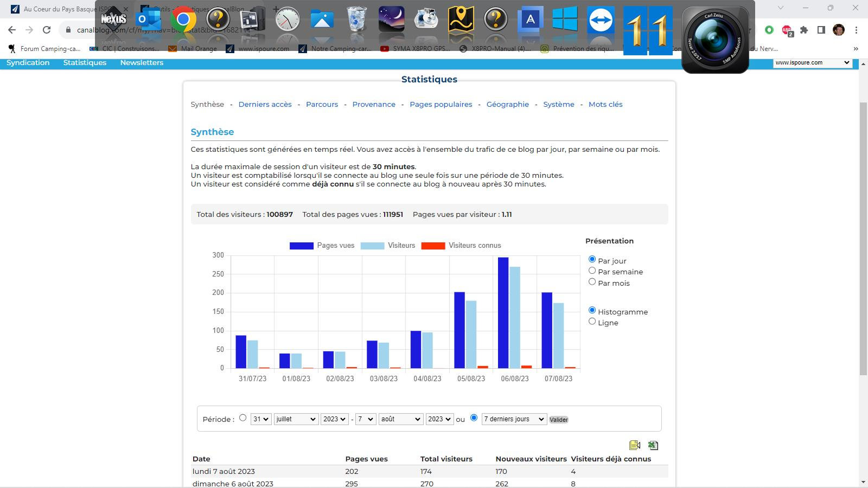Open the www.ispoure.com blog selector
This screenshot has height=488, width=868.
click(x=813, y=63)
